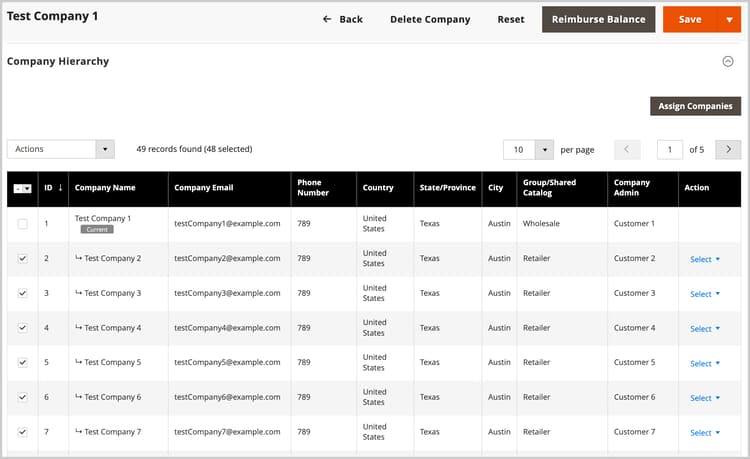This screenshot has width=750, height=459.
Task: Open the Select menu for Test Company 4
Action: pyautogui.click(x=705, y=328)
